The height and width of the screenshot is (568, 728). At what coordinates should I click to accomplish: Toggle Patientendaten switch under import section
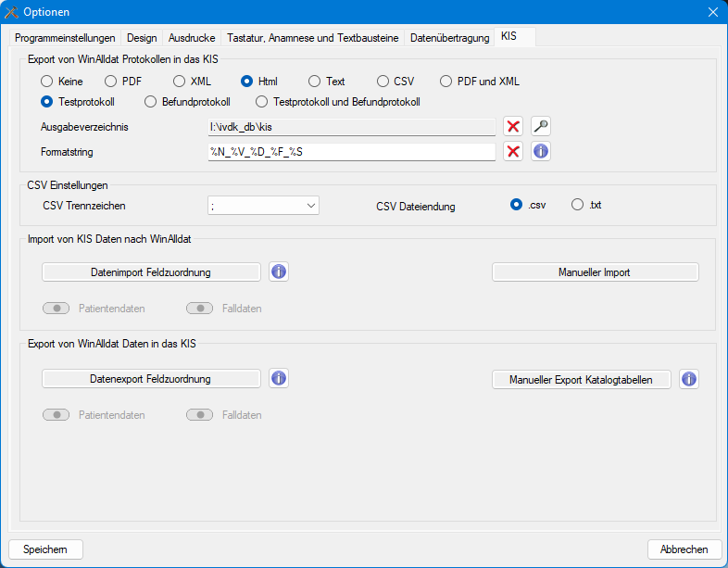[56, 309]
